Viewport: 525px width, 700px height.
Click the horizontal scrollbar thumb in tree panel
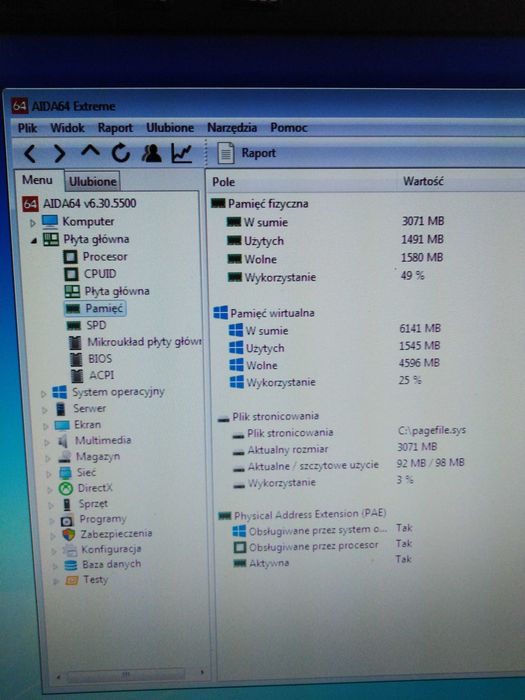click(125, 674)
